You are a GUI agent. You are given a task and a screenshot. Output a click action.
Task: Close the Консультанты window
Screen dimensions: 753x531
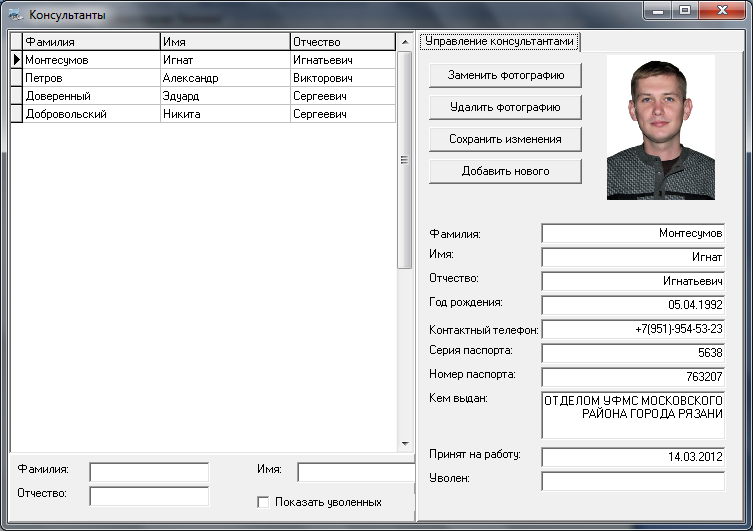[x=722, y=11]
